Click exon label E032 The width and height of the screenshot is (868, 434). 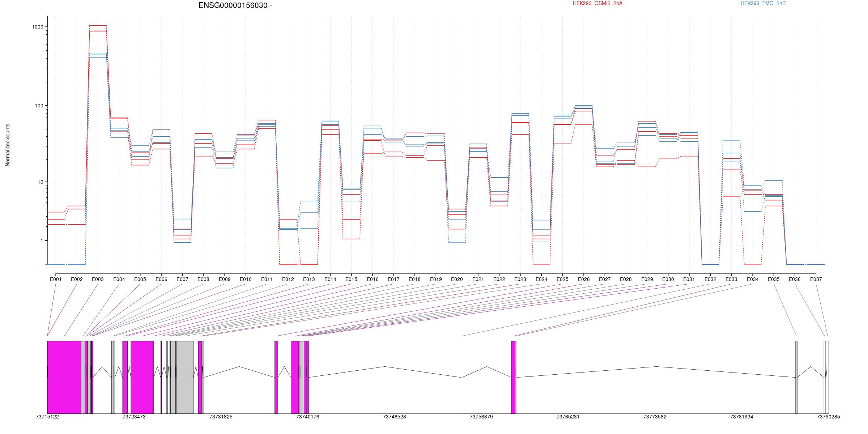click(710, 279)
